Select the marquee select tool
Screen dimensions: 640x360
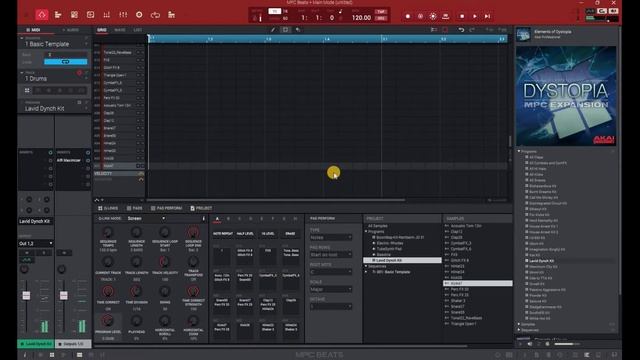285,30
